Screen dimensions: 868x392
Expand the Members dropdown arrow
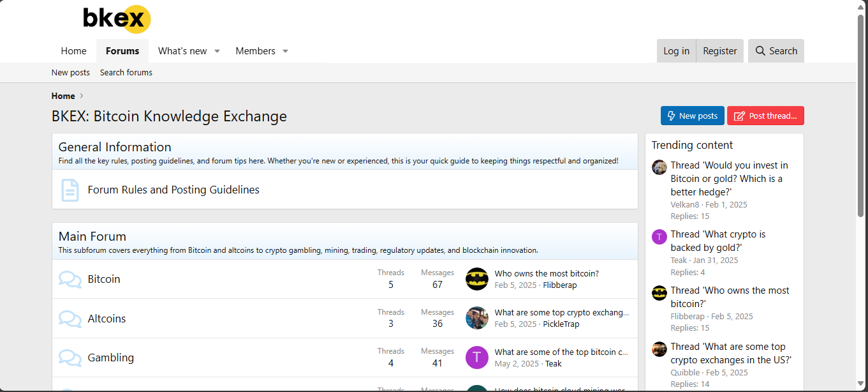tap(285, 51)
